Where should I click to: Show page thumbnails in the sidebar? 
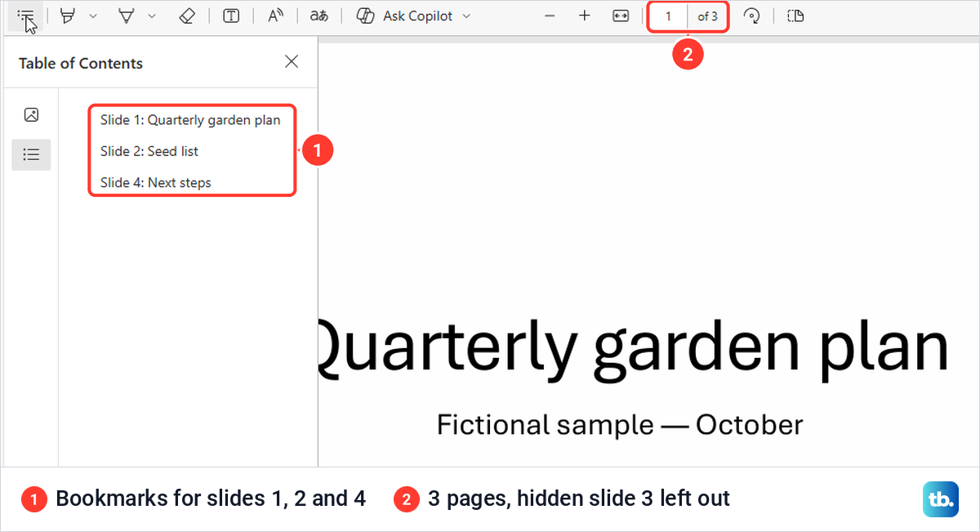point(31,114)
